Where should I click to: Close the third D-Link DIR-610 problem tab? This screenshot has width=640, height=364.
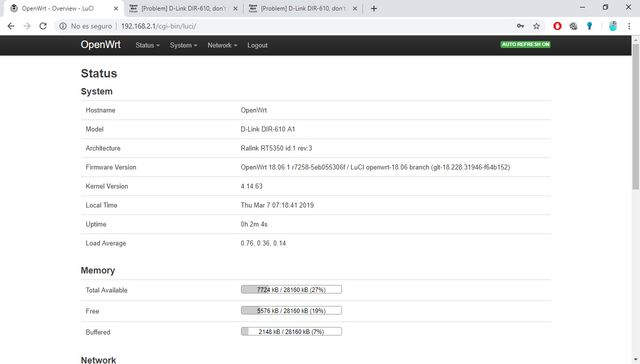pyautogui.click(x=355, y=9)
